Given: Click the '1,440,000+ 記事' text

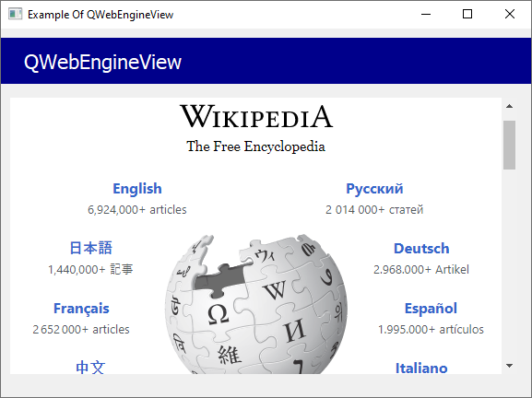Looking at the screenshot, I should (x=90, y=270).
